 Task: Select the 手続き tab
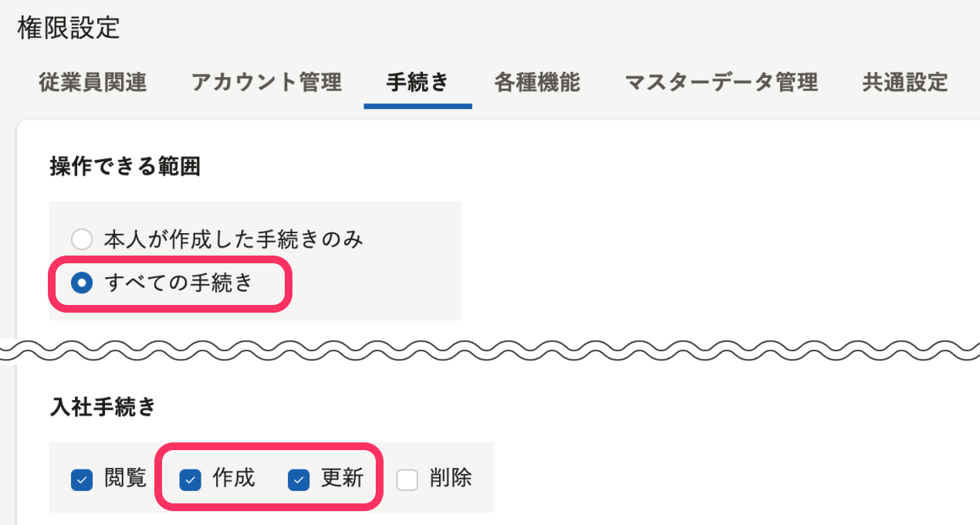[x=417, y=83]
